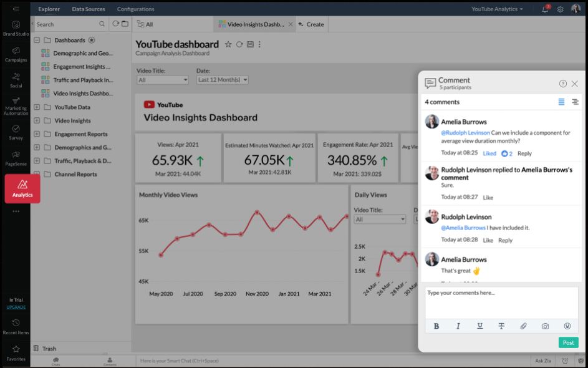The image size is (588, 368).
Task: Expand the Traffic, Playback & D... folder
Action: tap(37, 160)
